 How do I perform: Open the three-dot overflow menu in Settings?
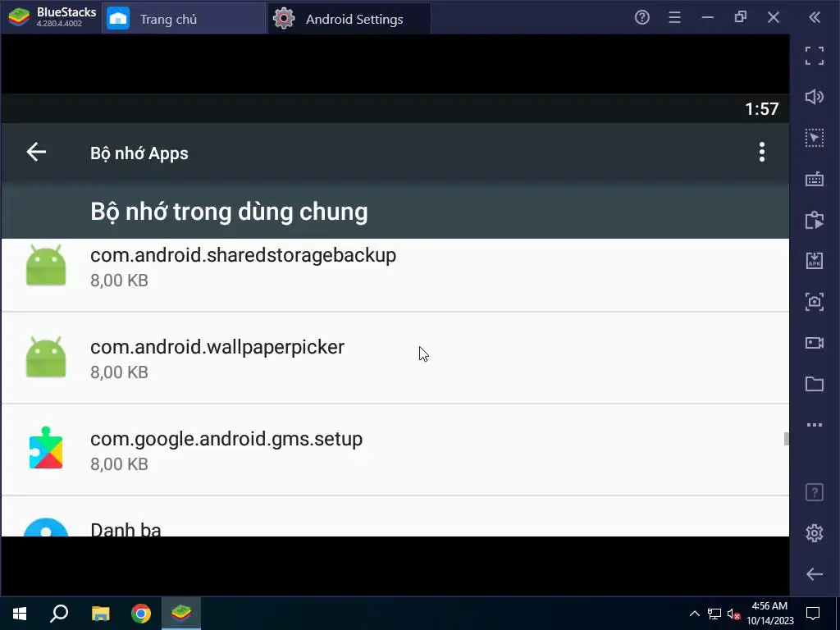[x=761, y=152]
